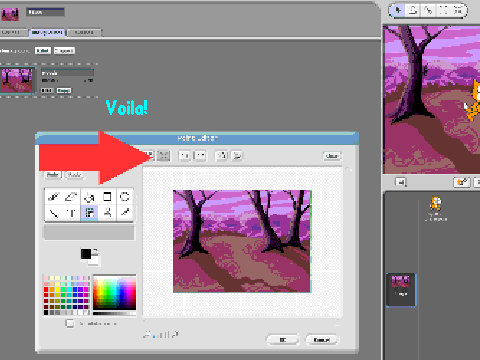
Task: Select the cat sprite in the sprite list
Action: click(x=436, y=209)
